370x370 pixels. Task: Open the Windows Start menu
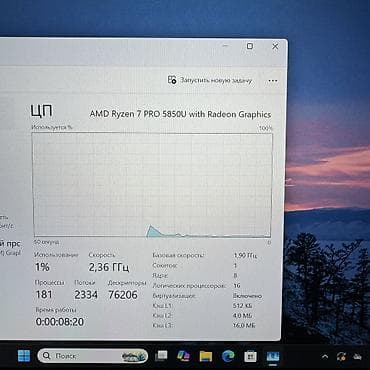pos(24,356)
